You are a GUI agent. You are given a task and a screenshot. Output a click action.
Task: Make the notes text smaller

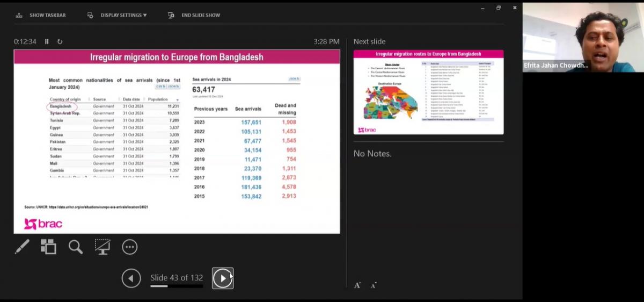pos(374,285)
